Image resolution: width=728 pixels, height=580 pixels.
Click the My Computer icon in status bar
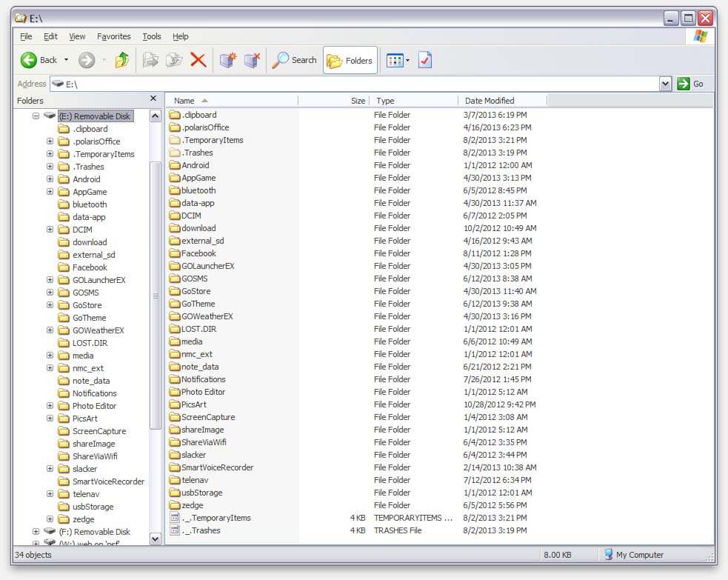point(608,555)
